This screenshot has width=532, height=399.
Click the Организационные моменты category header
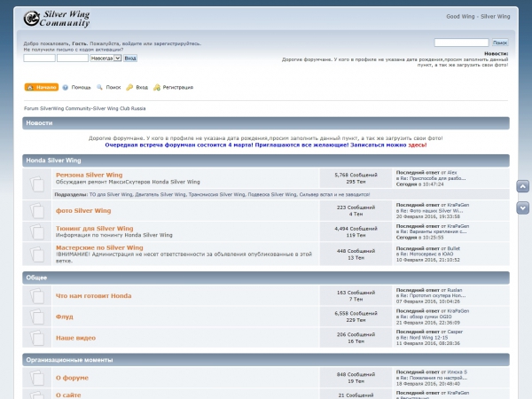click(x=69, y=360)
